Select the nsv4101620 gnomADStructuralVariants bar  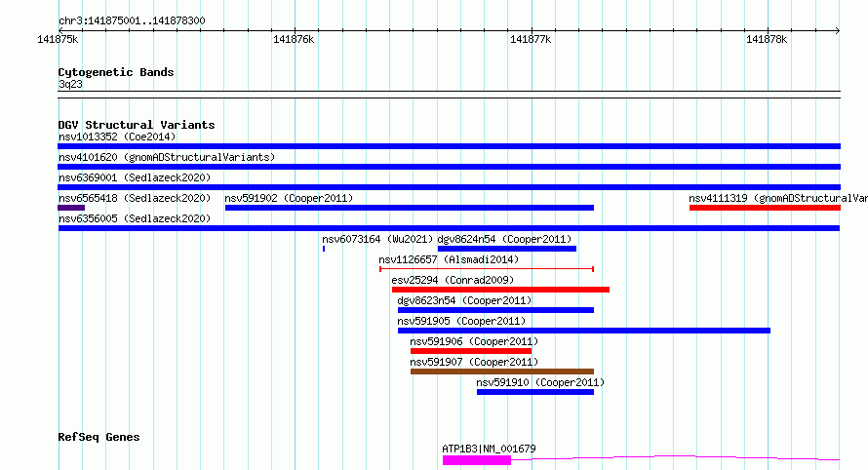[x=449, y=167]
